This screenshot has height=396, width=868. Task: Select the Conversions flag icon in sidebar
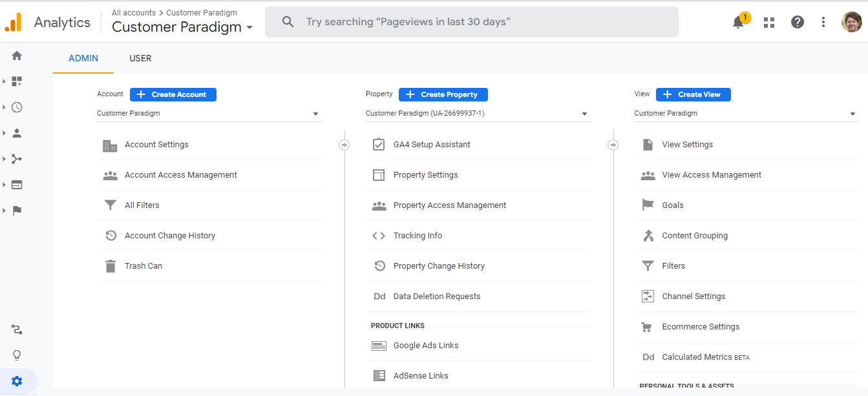click(x=16, y=210)
